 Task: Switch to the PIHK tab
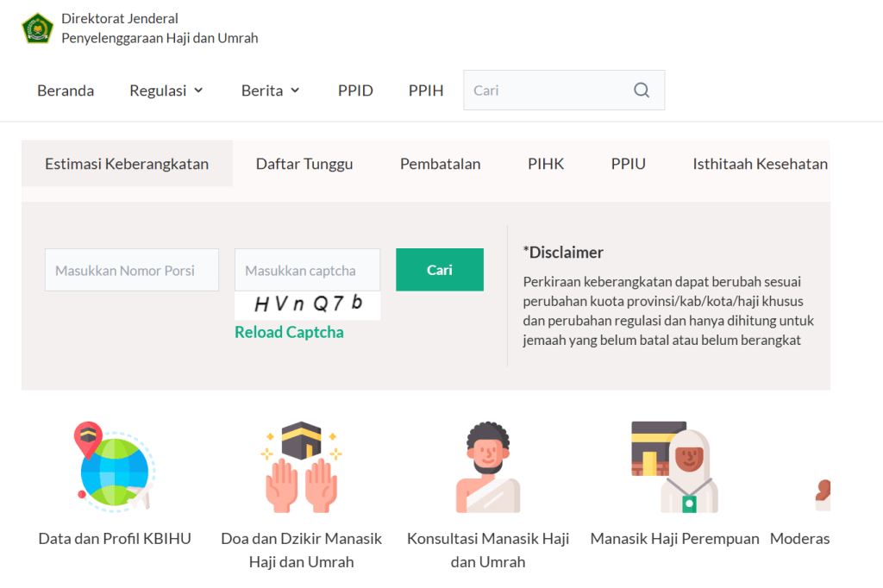coord(546,164)
